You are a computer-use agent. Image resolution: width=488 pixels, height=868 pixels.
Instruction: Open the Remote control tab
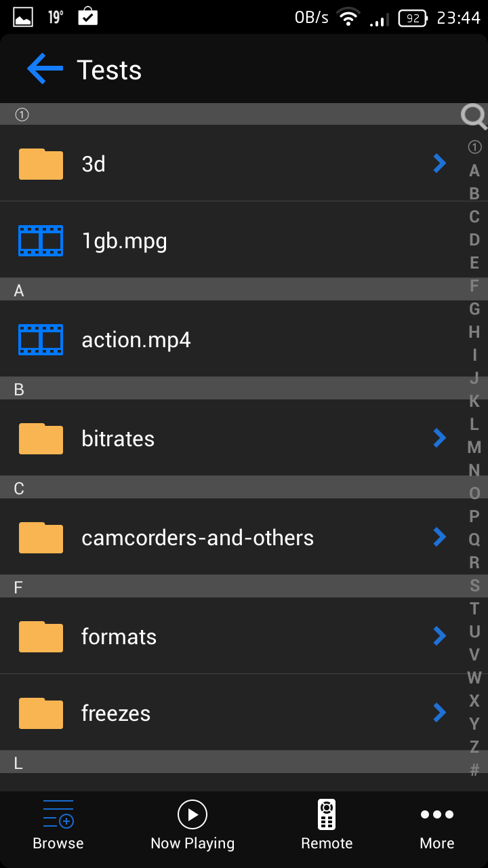[x=327, y=825]
